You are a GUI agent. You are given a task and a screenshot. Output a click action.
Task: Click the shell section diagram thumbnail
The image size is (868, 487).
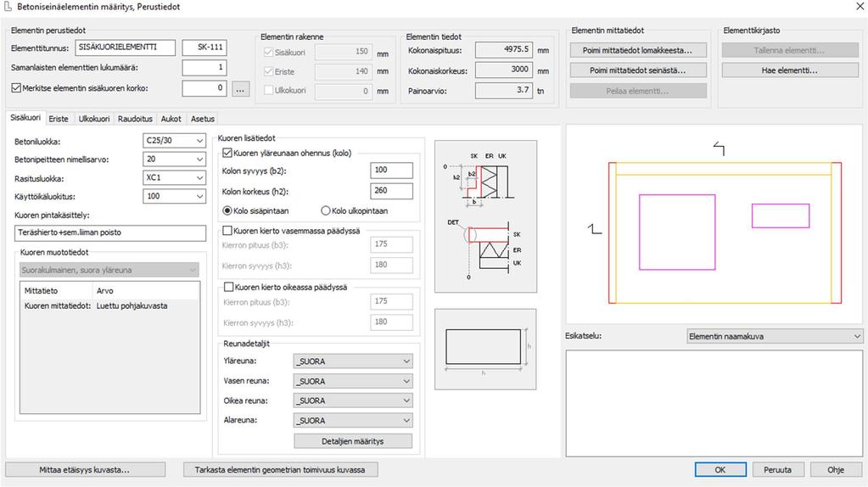[485, 216]
